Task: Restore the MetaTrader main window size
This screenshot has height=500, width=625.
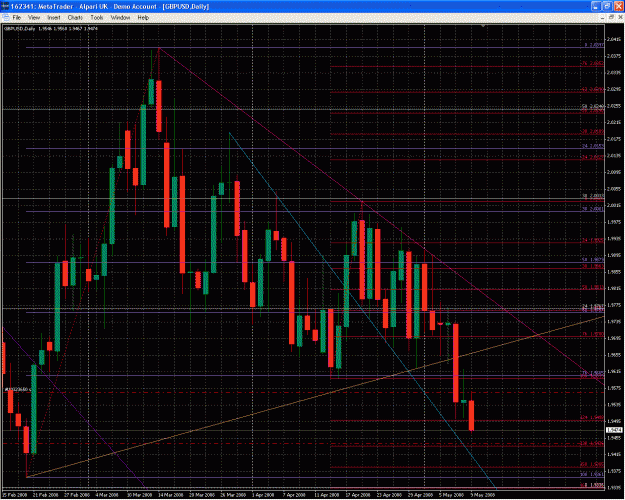Action: click(607, 6)
